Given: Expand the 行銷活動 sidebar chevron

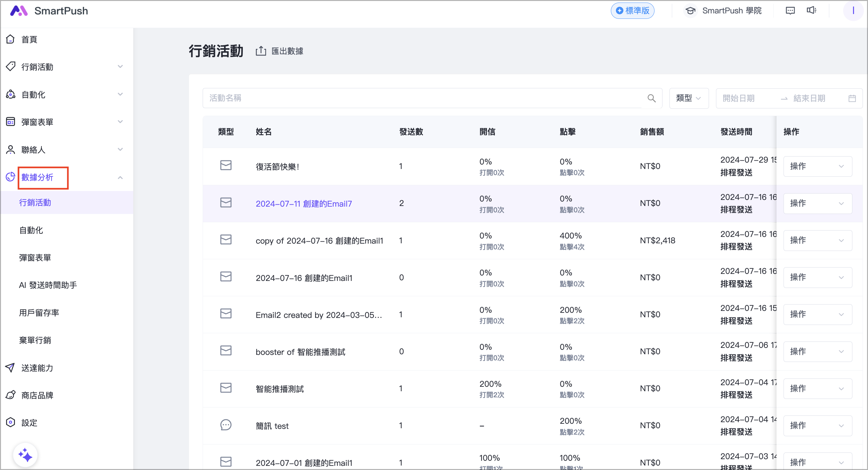Looking at the screenshot, I should coord(120,67).
